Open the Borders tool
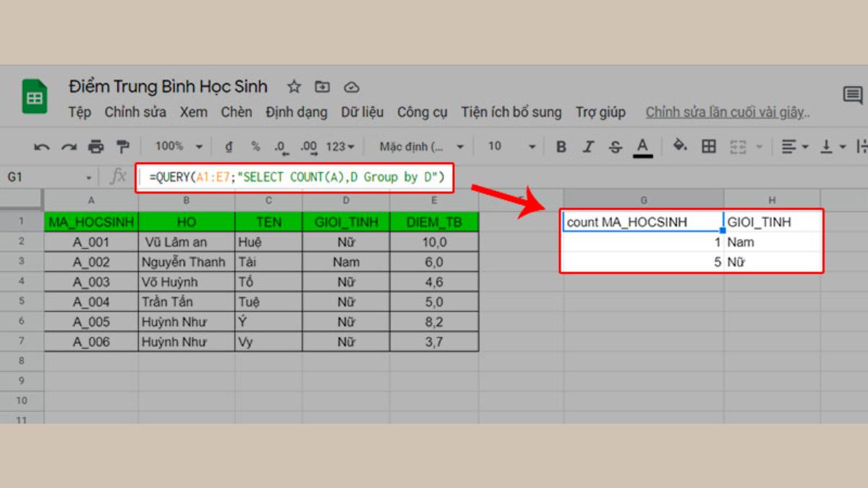The height and width of the screenshot is (488, 868). (707, 146)
